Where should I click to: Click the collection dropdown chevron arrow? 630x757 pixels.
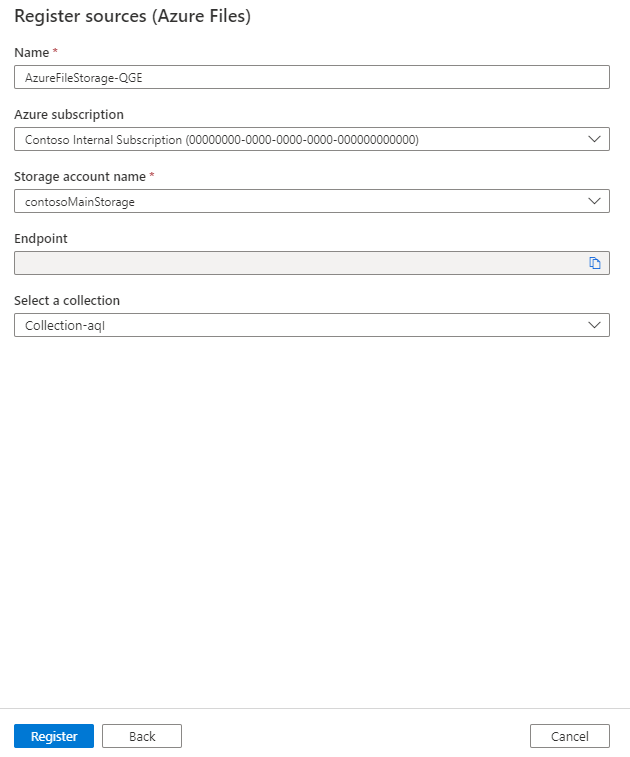click(595, 325)
